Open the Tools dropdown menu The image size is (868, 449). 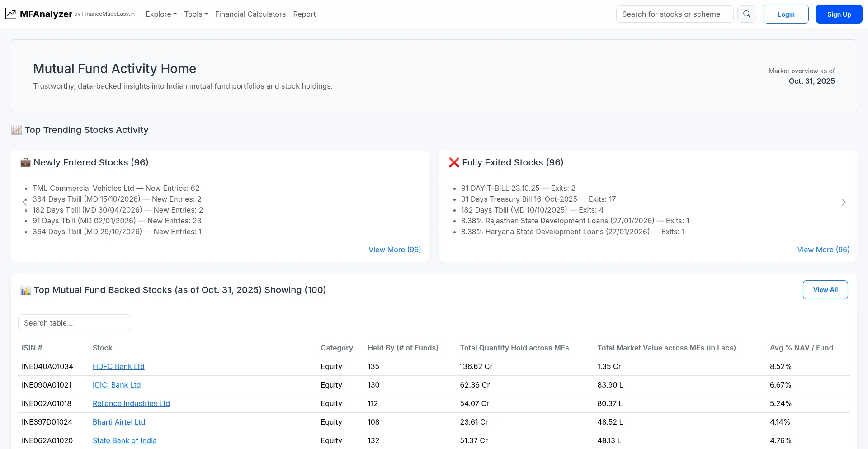pyautogui.click(x=196, y=14)
